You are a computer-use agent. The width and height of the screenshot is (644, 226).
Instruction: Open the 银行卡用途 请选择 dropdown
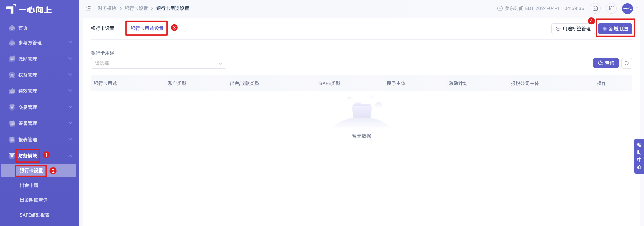point(159,63)
